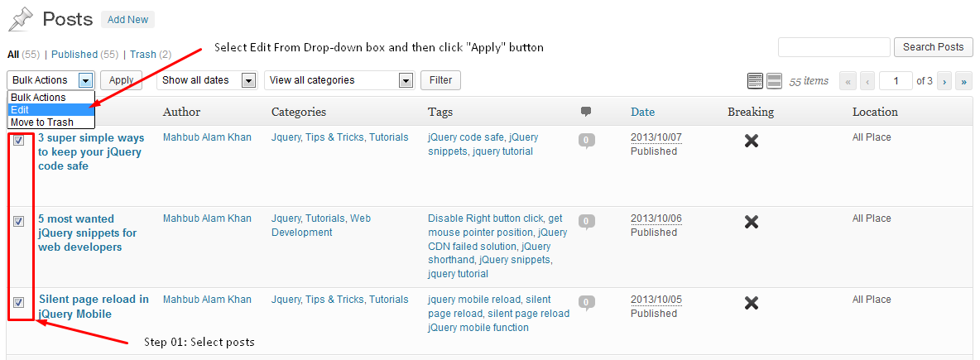The width and height of the screenshot is (980, 360).
Task: Choose 'Move to Trash' option
Action: [42, 122]
